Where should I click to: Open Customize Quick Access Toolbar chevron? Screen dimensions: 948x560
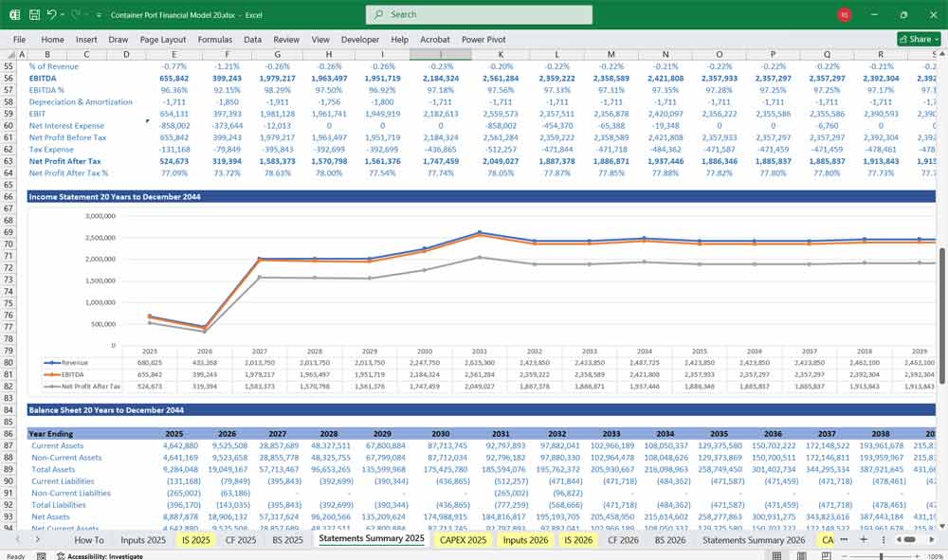pyautogui.click(x=99, y=14)
